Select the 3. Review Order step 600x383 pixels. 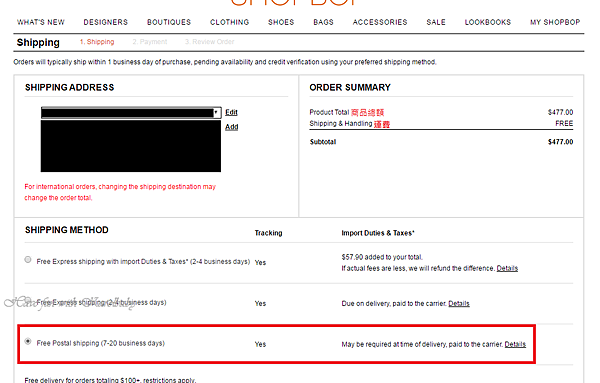coord(209,42)
